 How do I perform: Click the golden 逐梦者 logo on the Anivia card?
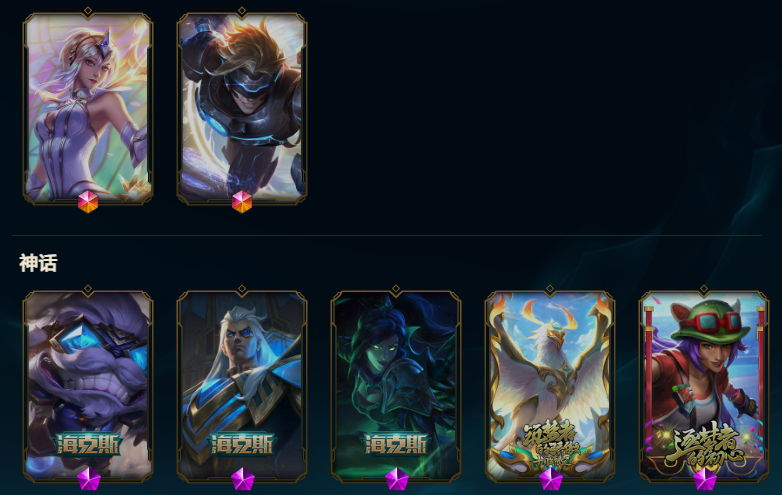[550, 445]
